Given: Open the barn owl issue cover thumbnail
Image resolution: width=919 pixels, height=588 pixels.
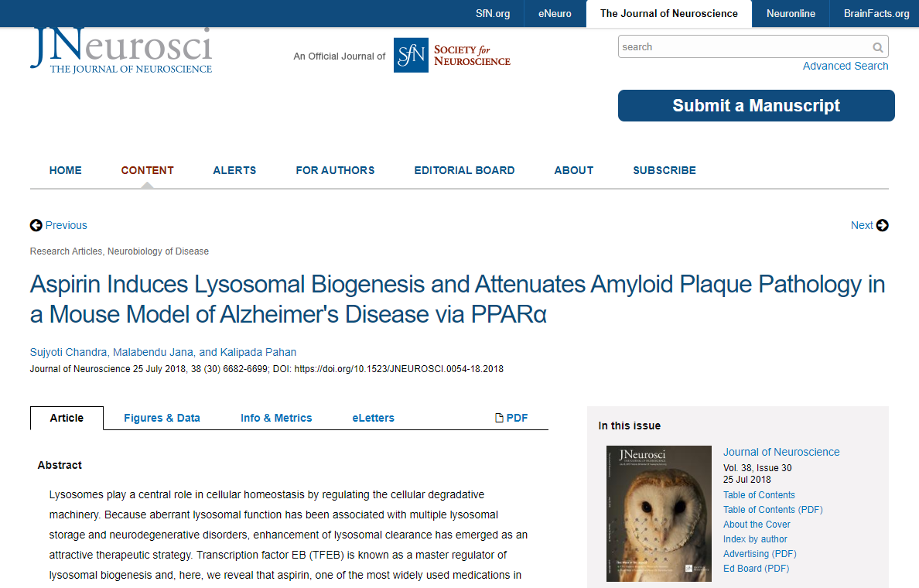Looking at the screenshot, I should (x=658, y=513).
